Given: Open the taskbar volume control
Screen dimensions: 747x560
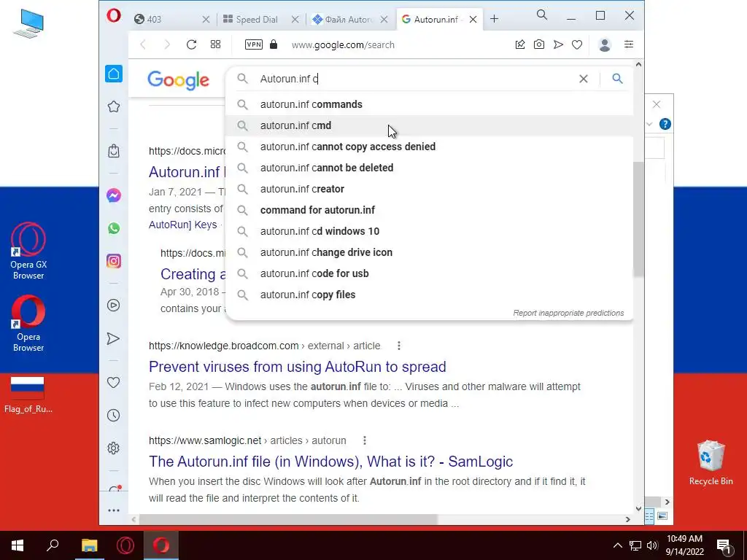Looking at the screenshot, I should tap(652, 545).
